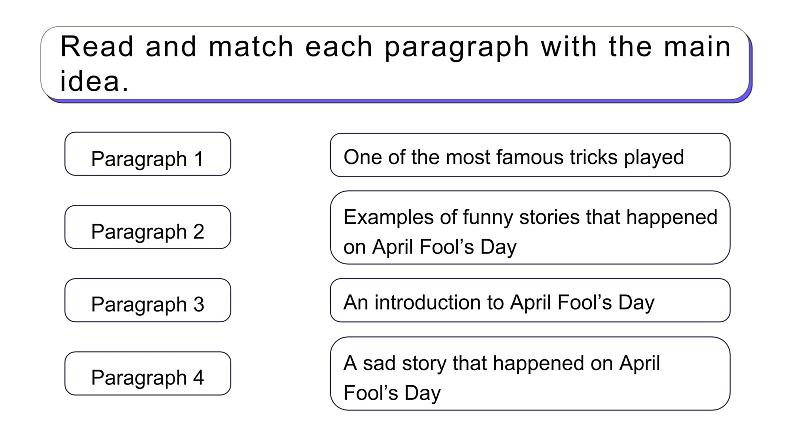This screenshot has width=794, height=447.
Task: Click the word 'Read' in the title
Action: [x=97, y=46]
